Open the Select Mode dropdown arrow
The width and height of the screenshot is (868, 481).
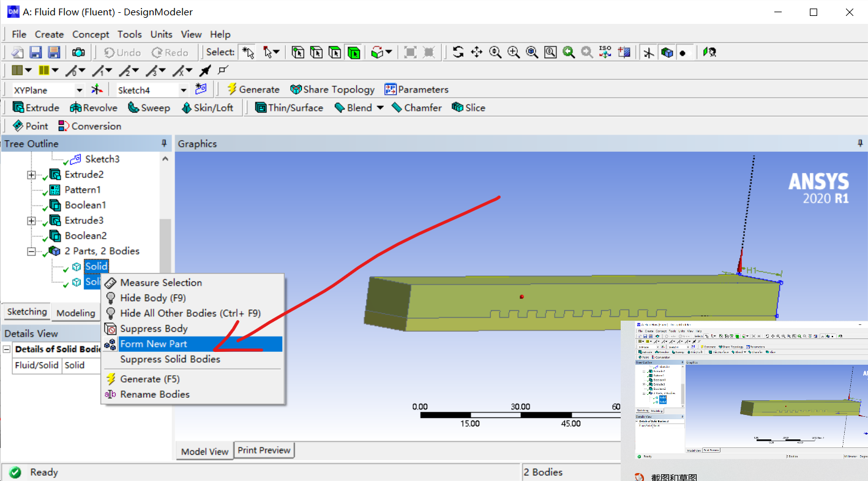275,53
